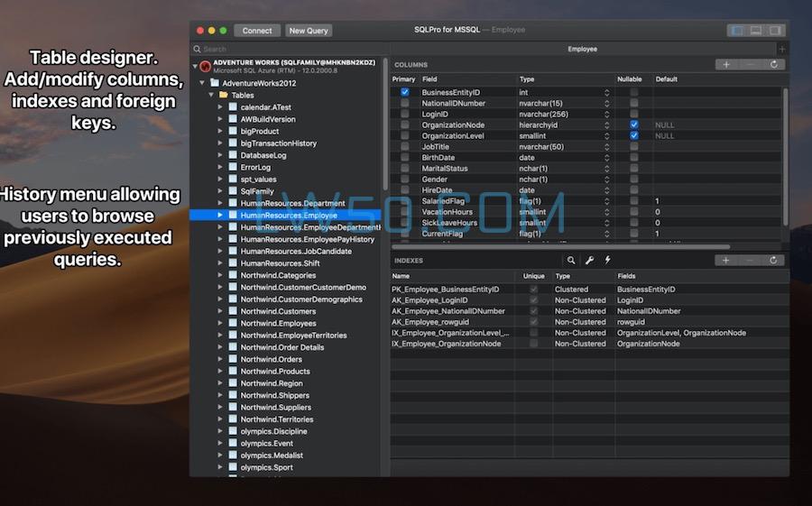Click the Connect button
812x506 pixels.
257,31
